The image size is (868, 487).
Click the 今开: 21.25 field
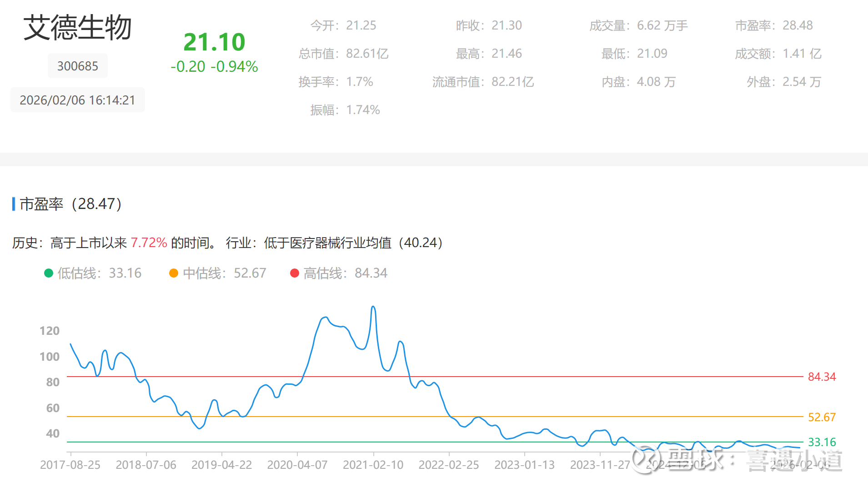[343, 25]
